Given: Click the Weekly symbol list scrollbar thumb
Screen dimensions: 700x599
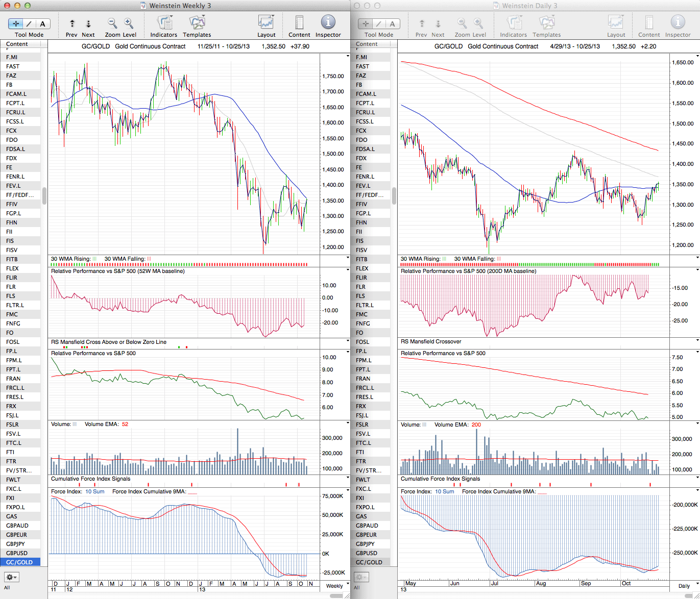Looking at the screenshot, I should (44, 195).
